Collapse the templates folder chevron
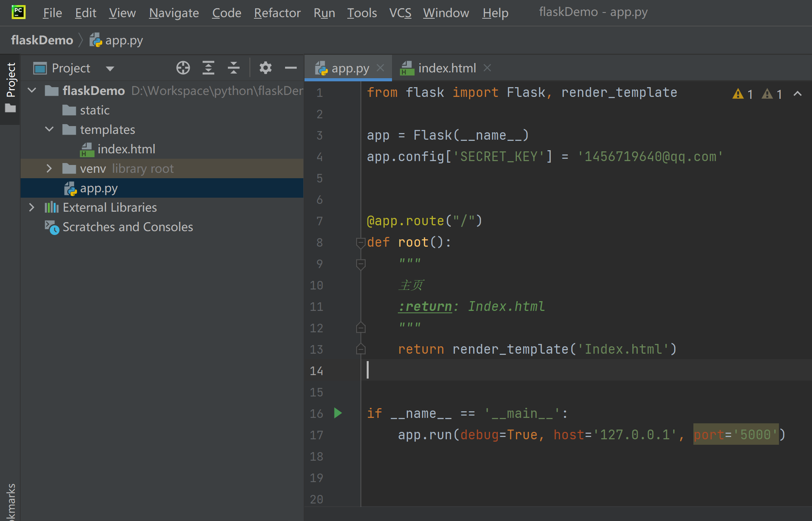The height and width of the screenshot is (521, 812). tap(49, 129)
